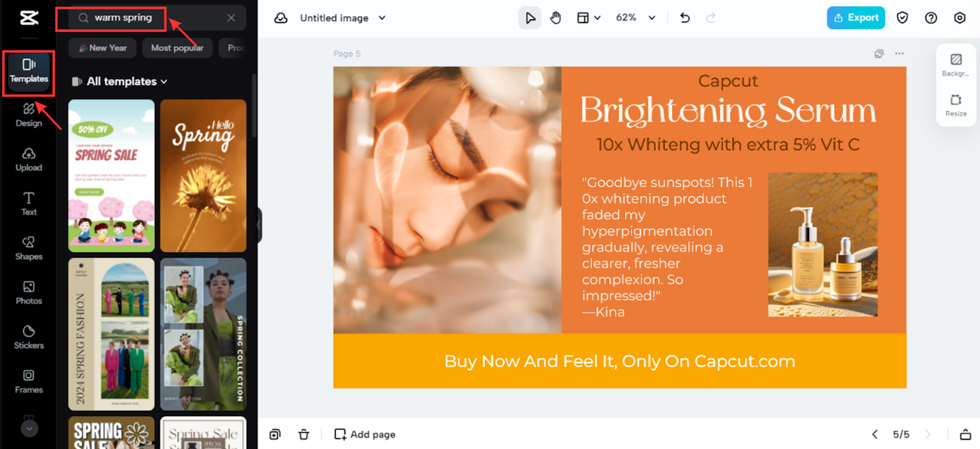Image resolution: width=980 pixels, height=449 pixels.
Task: Open the Frames panel
Action: pos(28,381)
